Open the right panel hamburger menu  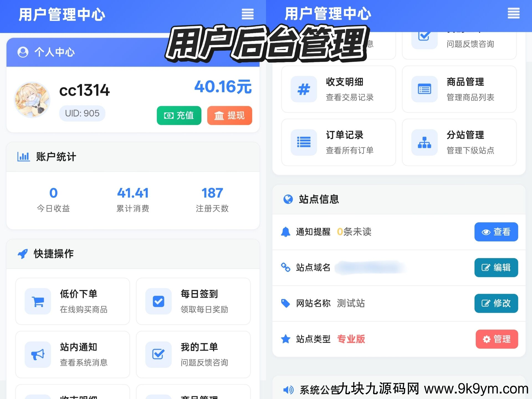(513, 13)
